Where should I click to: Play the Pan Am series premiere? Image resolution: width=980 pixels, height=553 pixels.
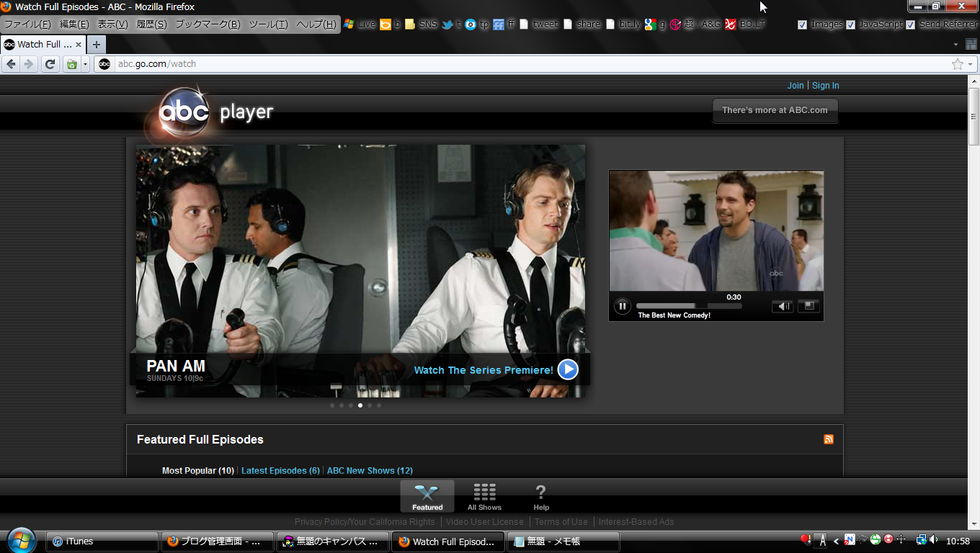tap(568, 369)
